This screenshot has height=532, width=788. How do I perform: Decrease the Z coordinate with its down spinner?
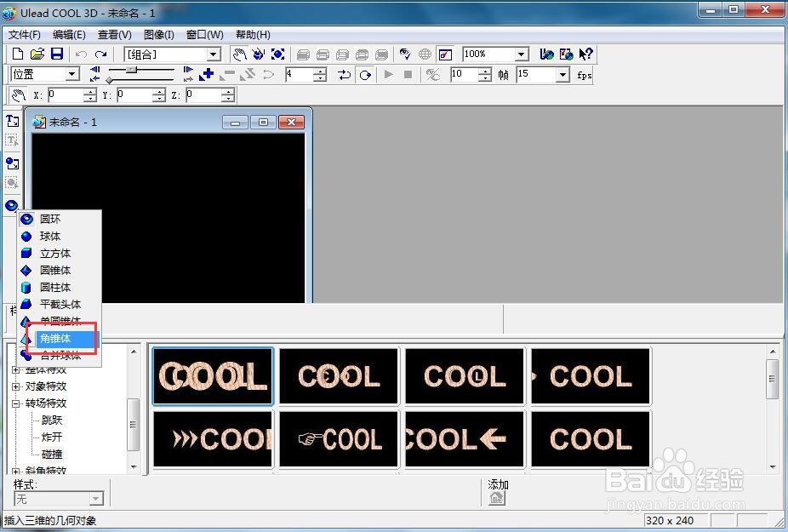[x=228, y=98]
